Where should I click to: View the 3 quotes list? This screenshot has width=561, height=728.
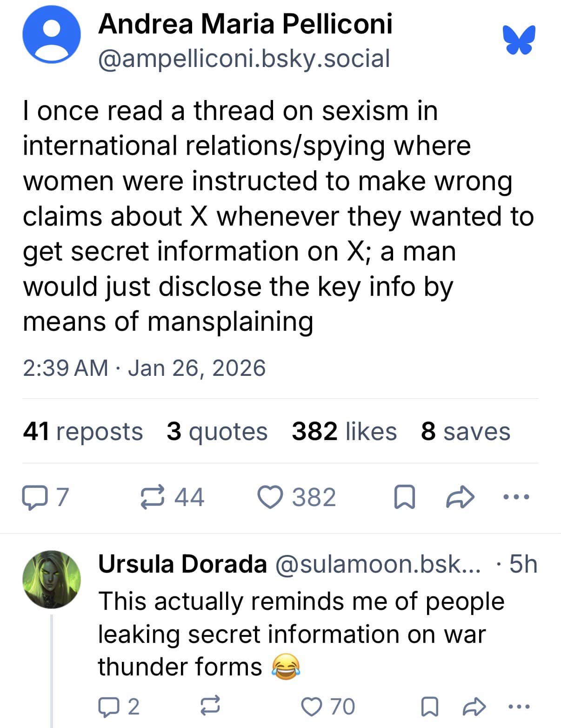[217, 431]
